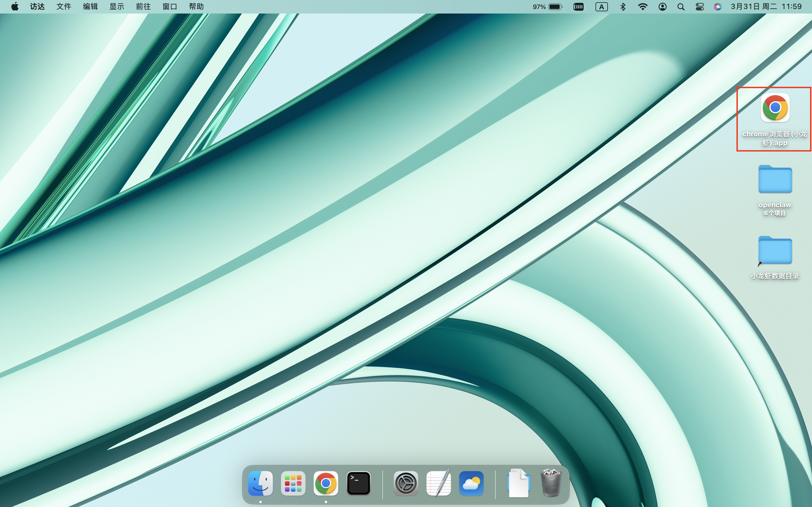The width and height of the screenshot is (812, 507).
Task: Launch Launchpad from the Dock
Action: click(x=293, y=483)
